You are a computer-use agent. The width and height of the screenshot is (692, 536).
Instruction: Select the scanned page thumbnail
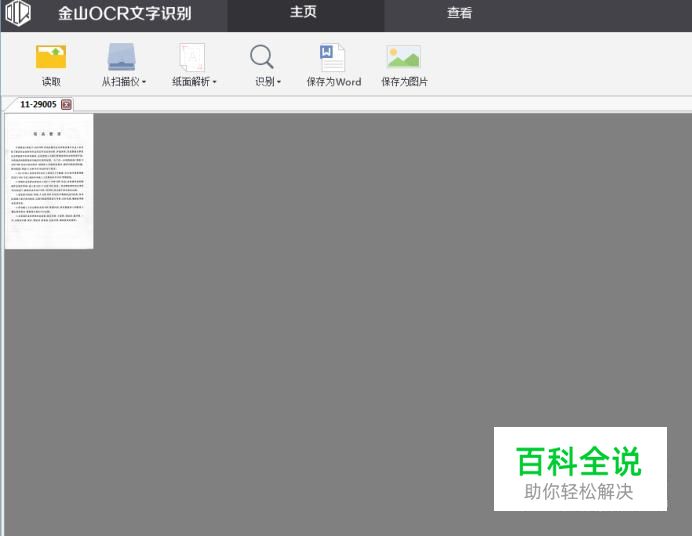point(49,181)
